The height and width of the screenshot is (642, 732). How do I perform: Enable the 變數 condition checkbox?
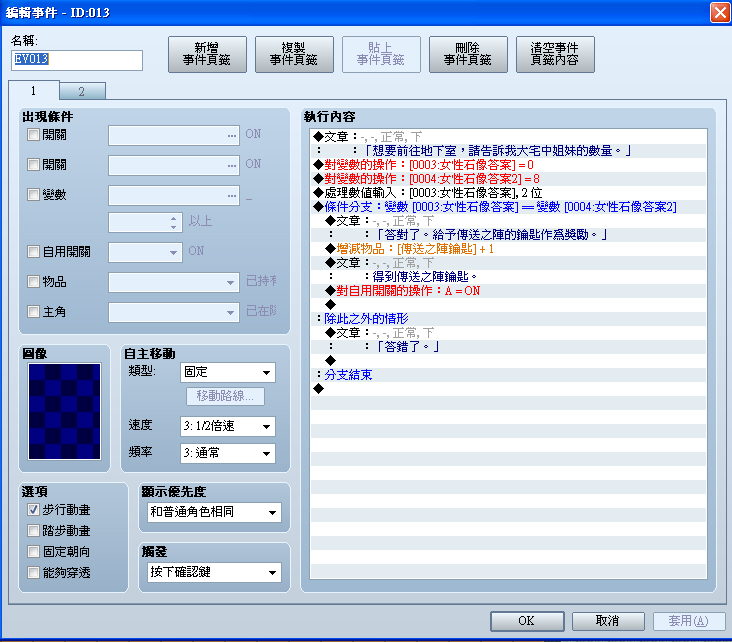(x=33, y=194)
